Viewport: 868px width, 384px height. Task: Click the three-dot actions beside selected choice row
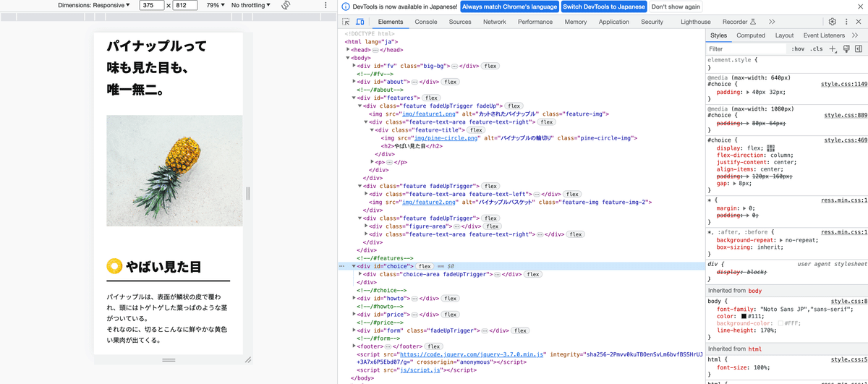342,266
